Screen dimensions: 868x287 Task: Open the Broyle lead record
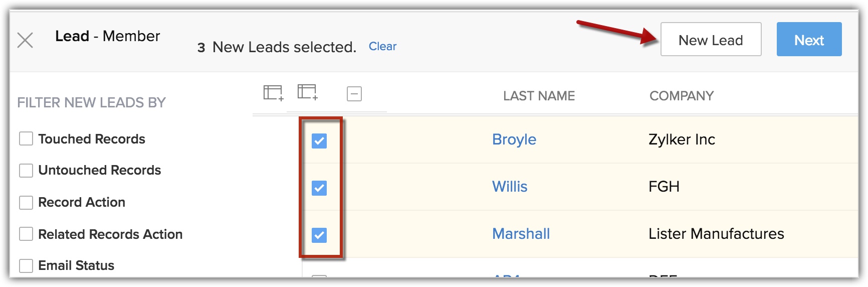coord(514,139)
